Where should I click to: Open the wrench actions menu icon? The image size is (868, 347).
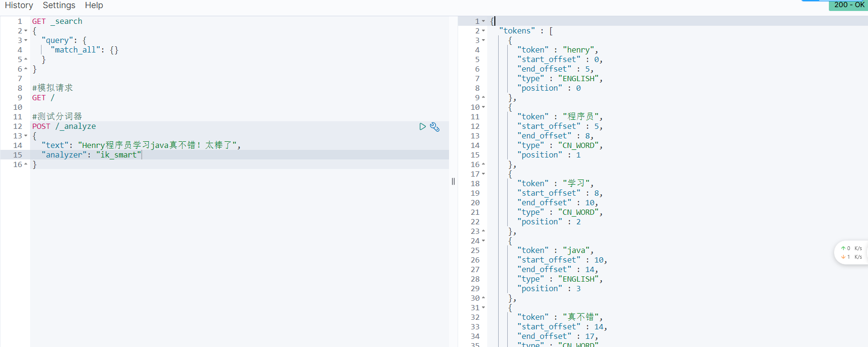tap(435, 126)
